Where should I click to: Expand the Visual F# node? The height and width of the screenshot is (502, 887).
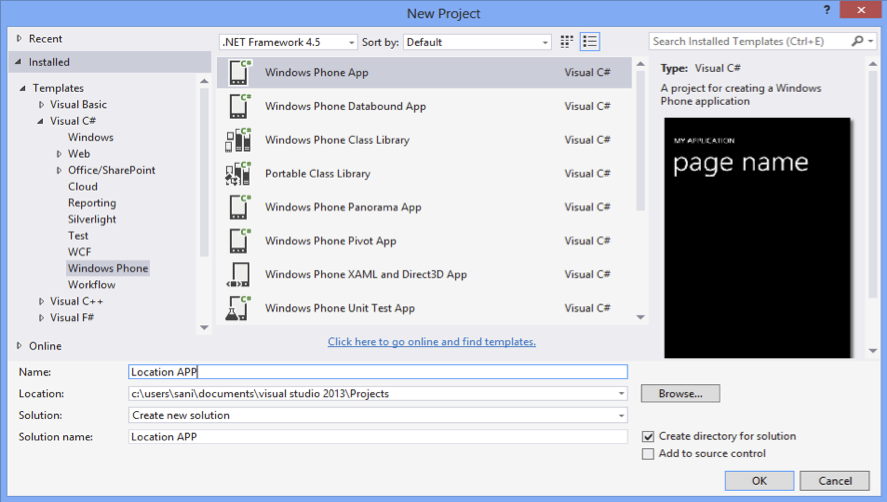click(x=41, y=317)
